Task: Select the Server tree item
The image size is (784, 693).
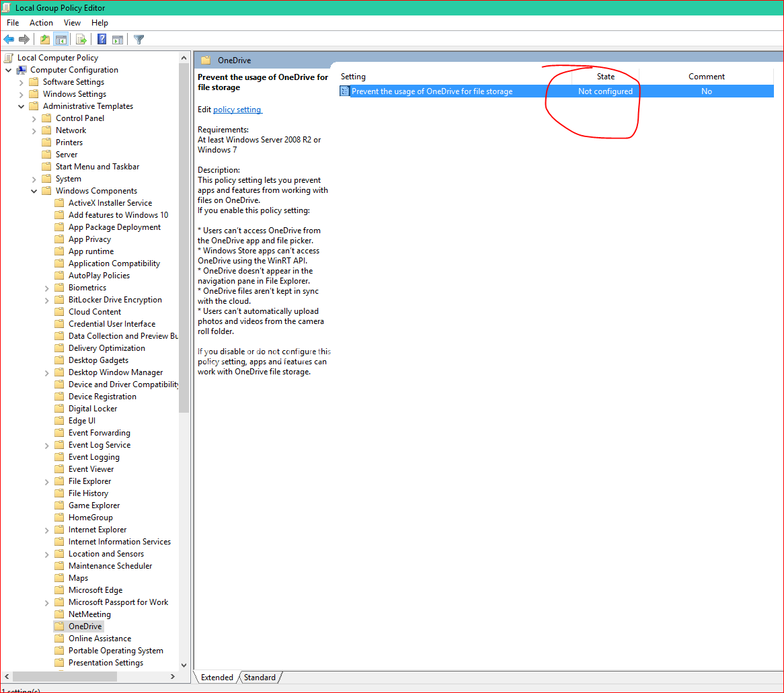Action: click(67, 155)
